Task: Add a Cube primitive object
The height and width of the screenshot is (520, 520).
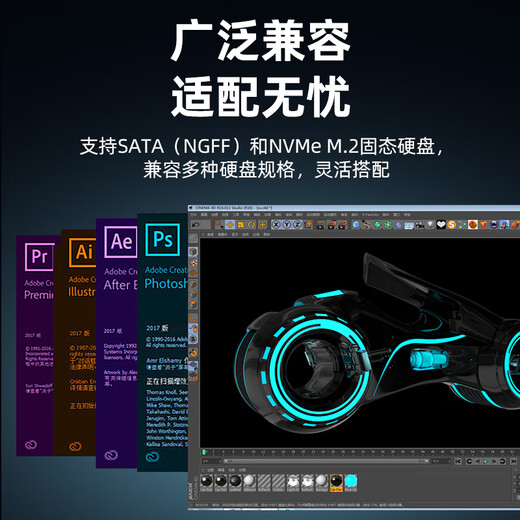Action: pyautogui.click(x=356, y=225)
